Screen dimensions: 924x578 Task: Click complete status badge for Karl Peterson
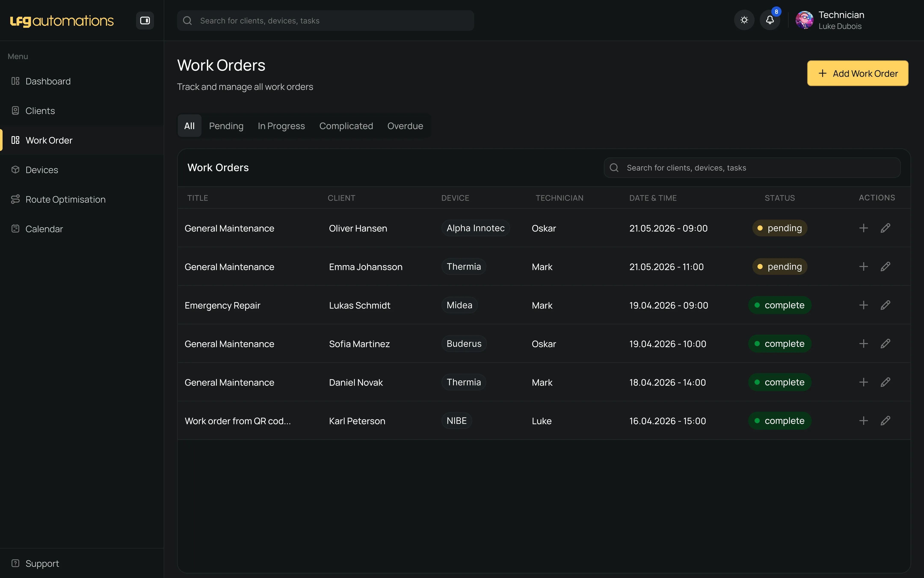click(x=780, y=421)
